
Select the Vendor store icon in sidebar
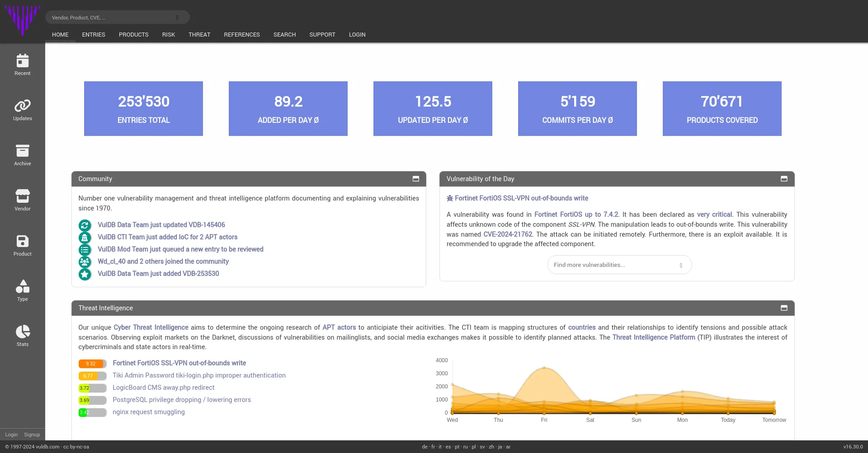(22, 196)
